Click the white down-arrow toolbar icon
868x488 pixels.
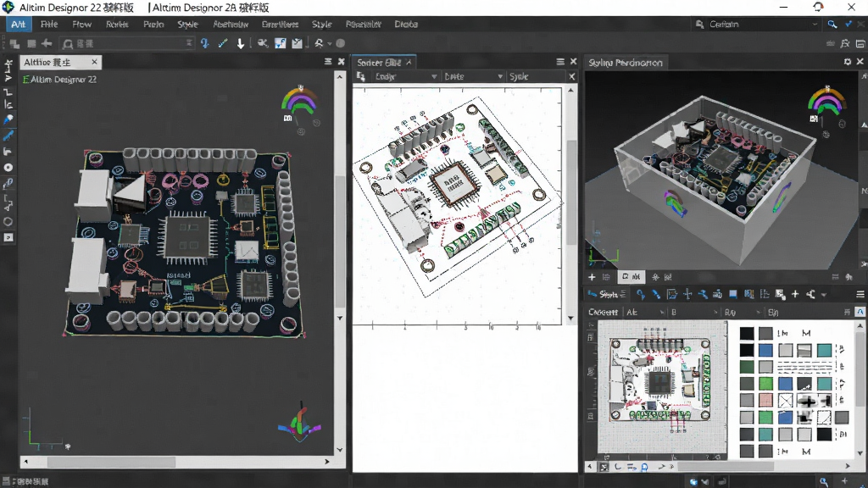[240, 43]
